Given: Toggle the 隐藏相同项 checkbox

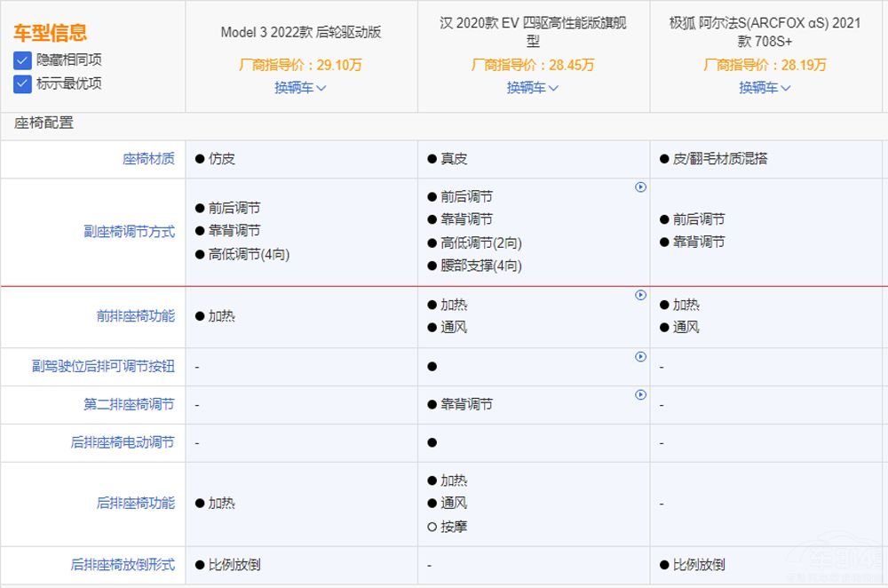Looking at the screenshot, I should (x=23, y=60).
